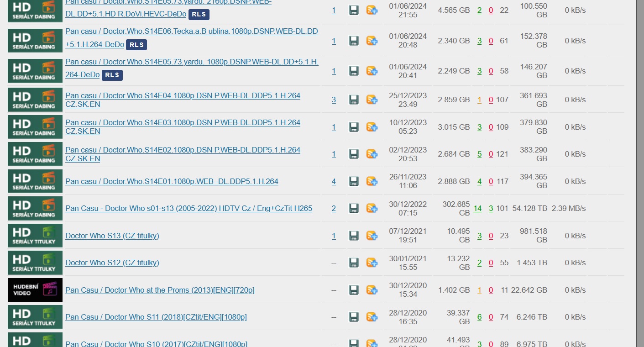
Task: Add Doctor.Who.S14E04 to RSS bookmarks
Action: (x=372, y=100)
